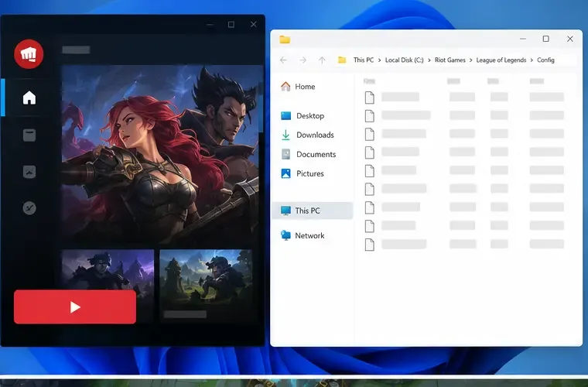Viewport: 588px width, 387px height.
Task: Open Pictures in Explorer navigation pane
Action: 313,173
